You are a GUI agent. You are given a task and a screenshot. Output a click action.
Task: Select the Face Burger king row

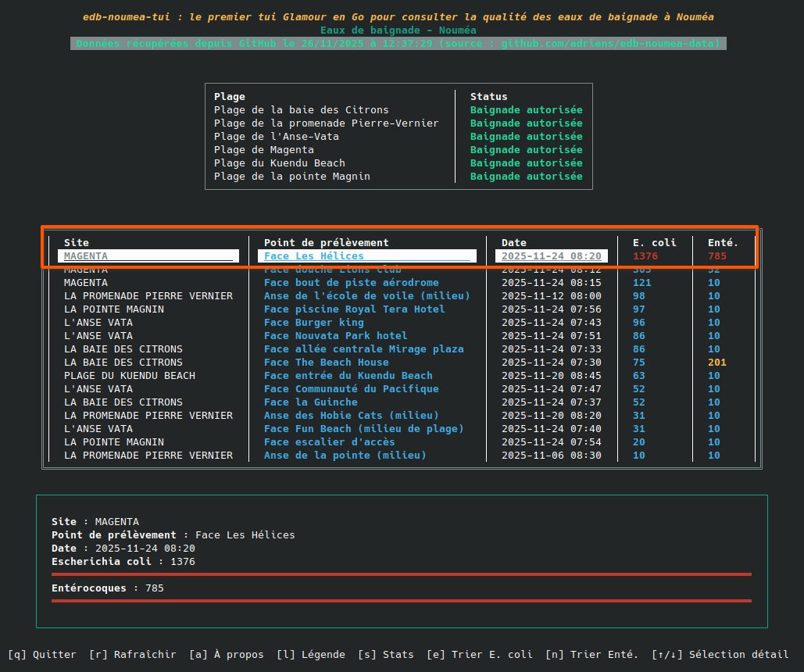[x=313, y=322]
